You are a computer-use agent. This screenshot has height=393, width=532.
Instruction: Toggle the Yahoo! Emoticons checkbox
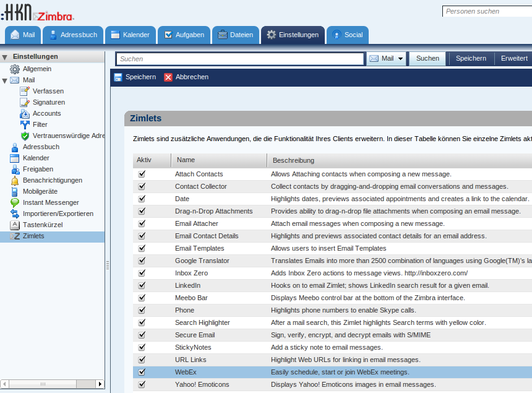pyautogui.click(x=142, y=384)
